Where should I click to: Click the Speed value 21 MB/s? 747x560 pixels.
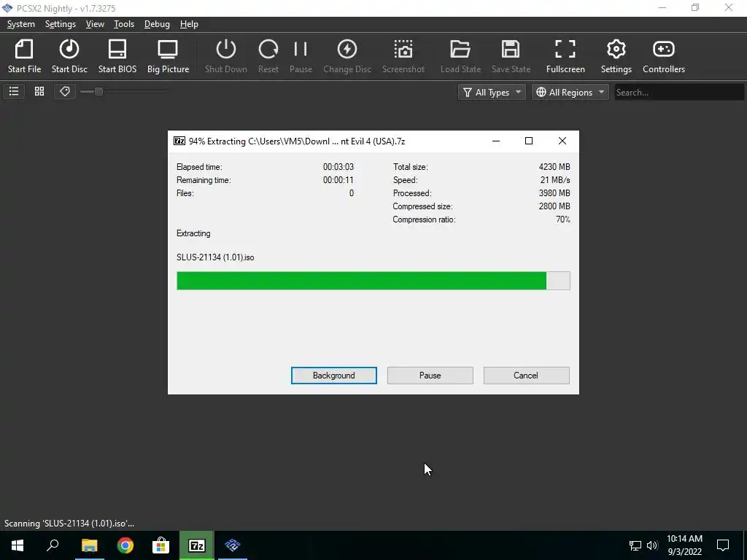(555, 180)
